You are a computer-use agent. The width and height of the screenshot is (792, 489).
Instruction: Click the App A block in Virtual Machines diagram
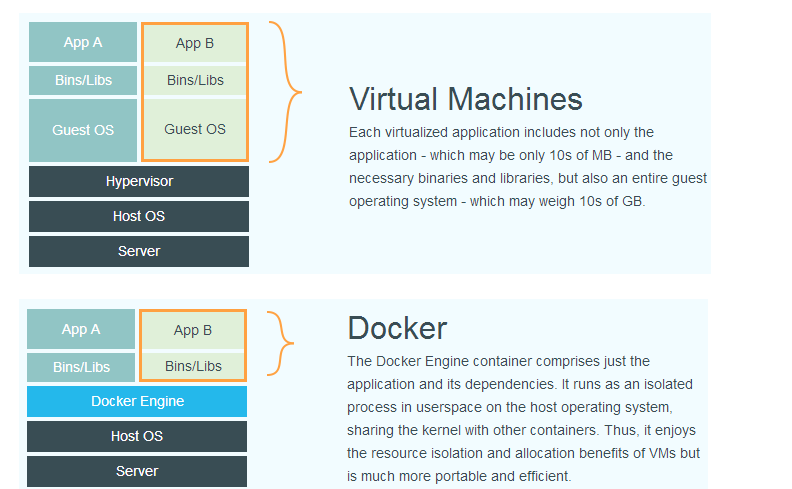83,42
